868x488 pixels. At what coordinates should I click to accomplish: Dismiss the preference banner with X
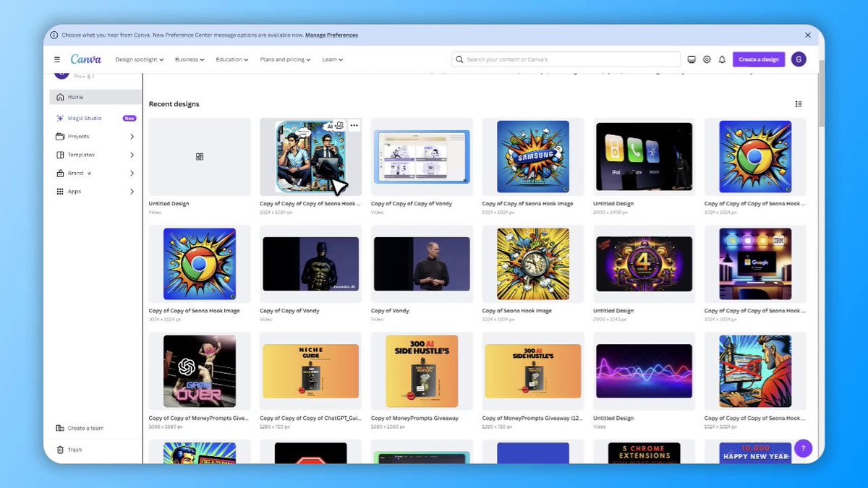[808, 35]
